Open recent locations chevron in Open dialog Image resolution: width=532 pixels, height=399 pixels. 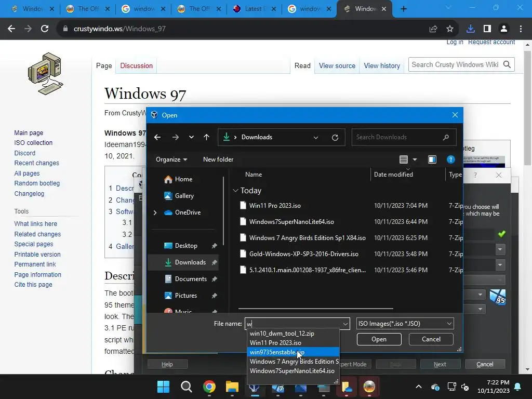[x=191, y=137]
